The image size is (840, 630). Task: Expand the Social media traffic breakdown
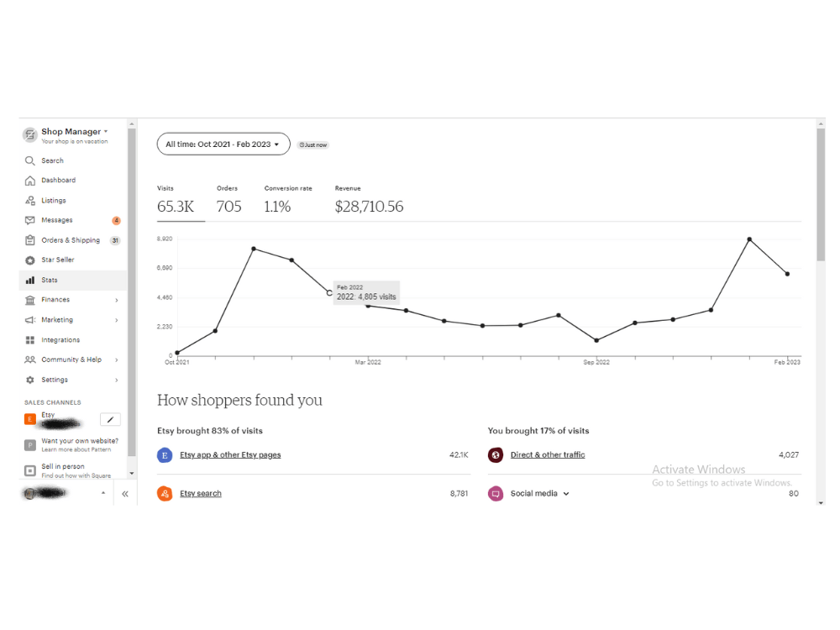tap(566, 494)
